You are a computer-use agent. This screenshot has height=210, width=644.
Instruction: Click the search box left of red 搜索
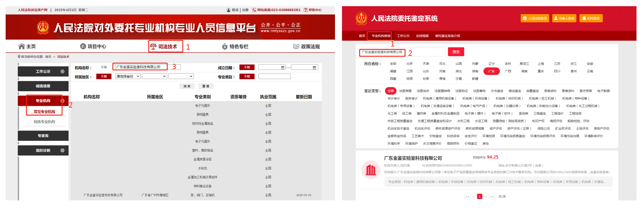pyautogui.click(x=402, y=52)
